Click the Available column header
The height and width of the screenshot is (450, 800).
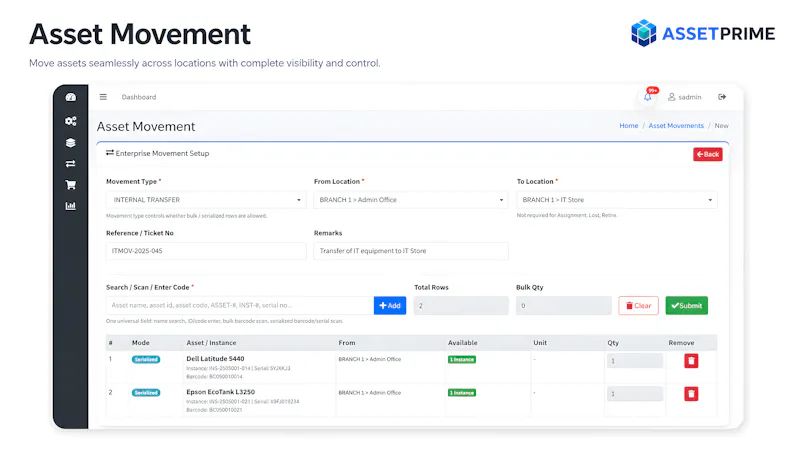point(463,343)
